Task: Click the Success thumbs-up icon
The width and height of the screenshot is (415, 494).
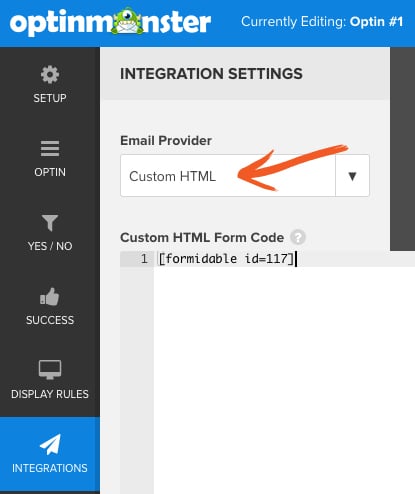Action: pos(50,297)
